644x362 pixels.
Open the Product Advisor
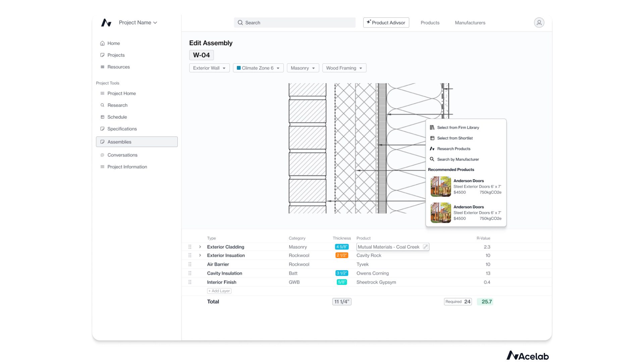386,22
